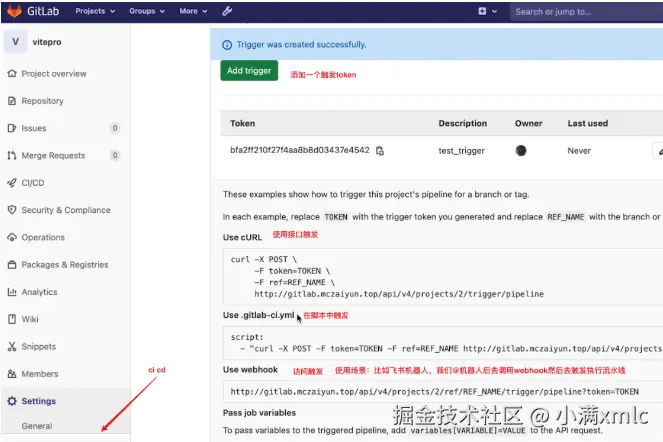Click the new item plus icon
The width and height of the screenshot is (663, 442).
(x=482, y=11)
